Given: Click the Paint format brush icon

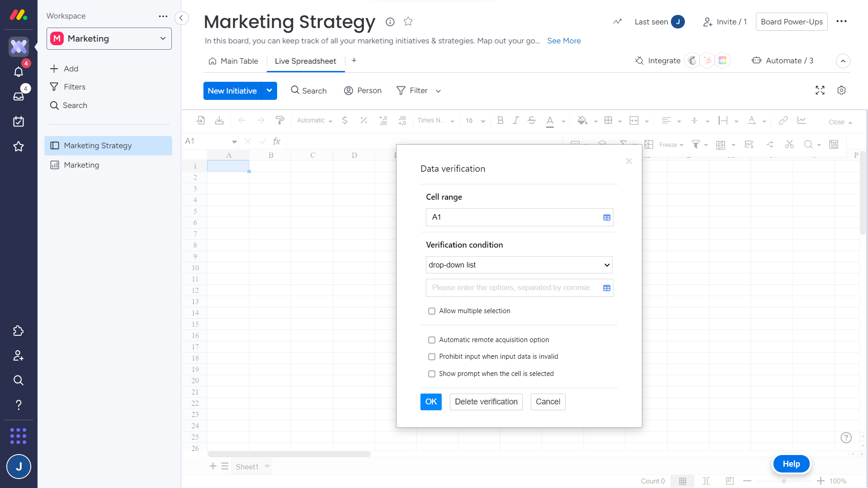Looking at the screenshot, I should click(x=280, y=120).
